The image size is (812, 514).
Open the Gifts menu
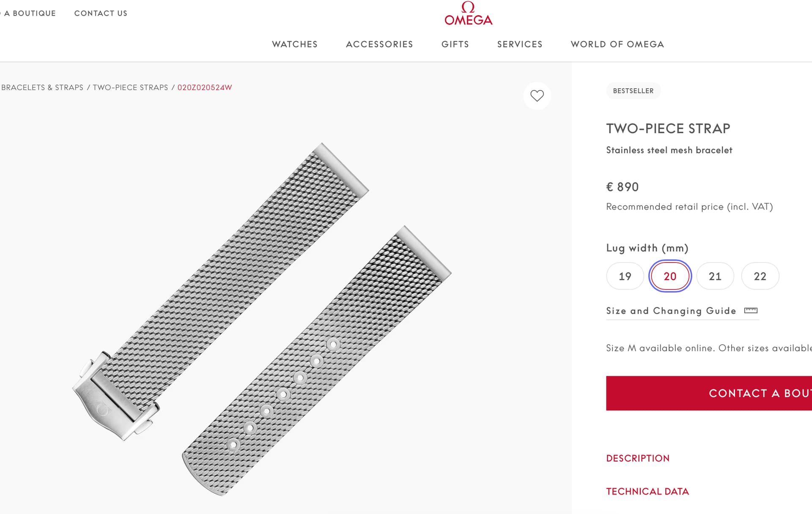click(455, 44)
